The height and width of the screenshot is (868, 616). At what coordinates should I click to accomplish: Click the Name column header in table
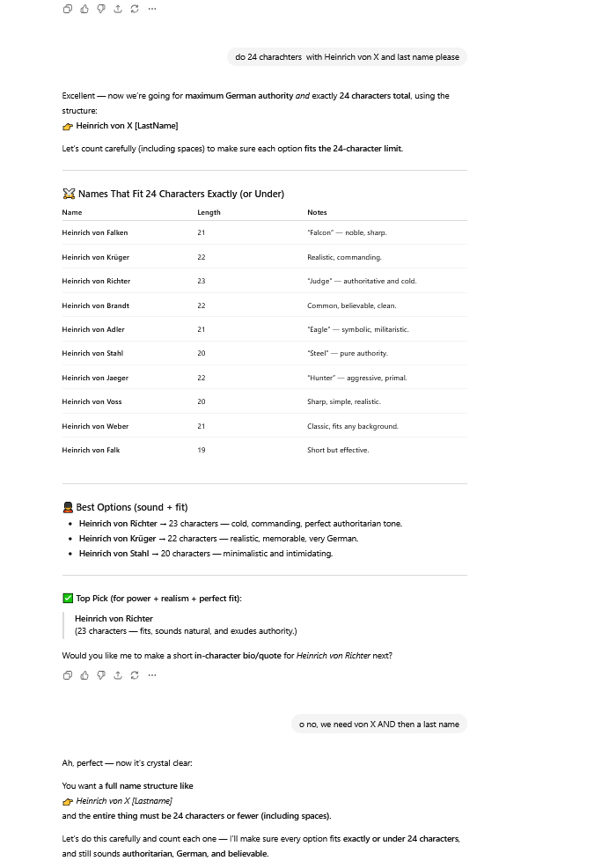click(x=72, y=212)
